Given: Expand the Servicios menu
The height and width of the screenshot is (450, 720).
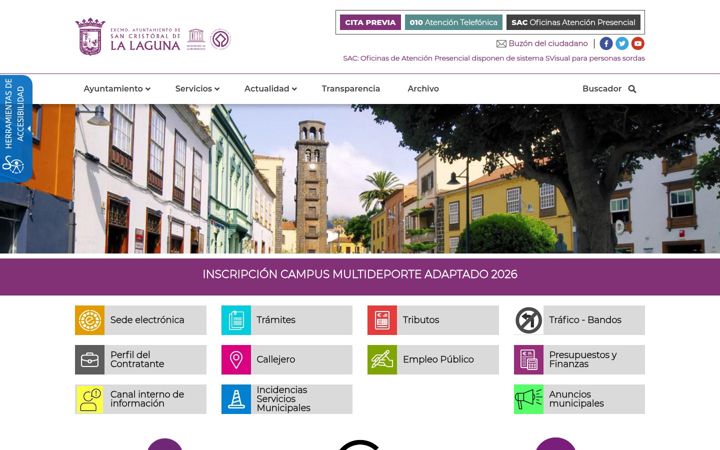Looking at the screenshot, I should coord(197,89).
